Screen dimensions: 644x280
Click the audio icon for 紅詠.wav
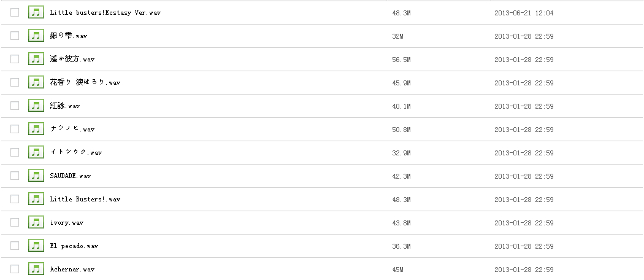[37, 106]
